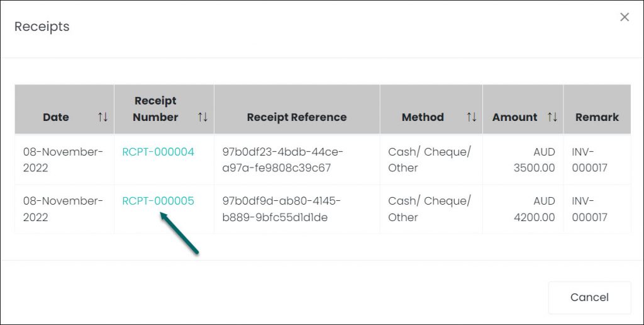Select reference 97b0df23-4bdb-44ce cell
This screenshot has height=325, width=644.
tap(297, 159)
